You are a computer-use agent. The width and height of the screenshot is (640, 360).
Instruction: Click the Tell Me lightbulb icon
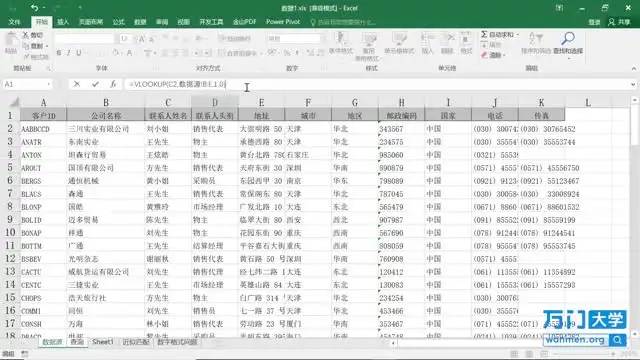pos(313,22)
